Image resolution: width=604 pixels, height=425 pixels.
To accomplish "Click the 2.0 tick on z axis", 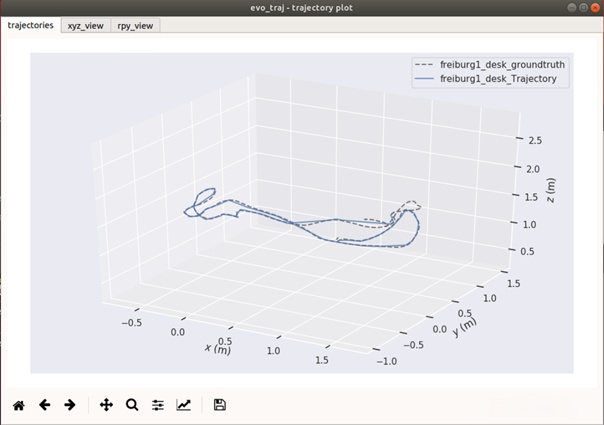I will [x=533, y=169].
